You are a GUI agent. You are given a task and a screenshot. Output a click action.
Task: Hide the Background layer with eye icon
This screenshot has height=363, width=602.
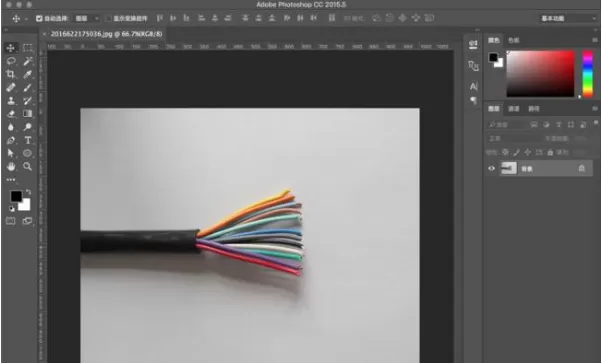coord(491,168)
